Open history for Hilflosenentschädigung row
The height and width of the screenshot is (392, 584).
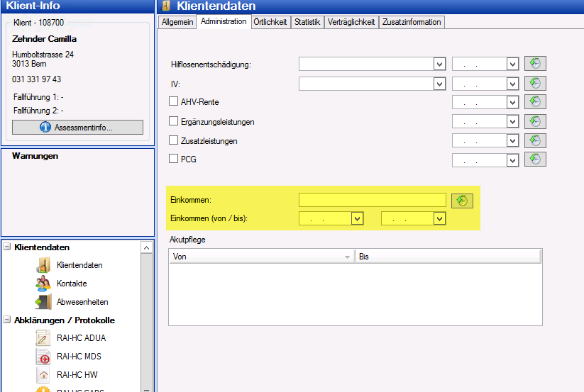[535, 64]
